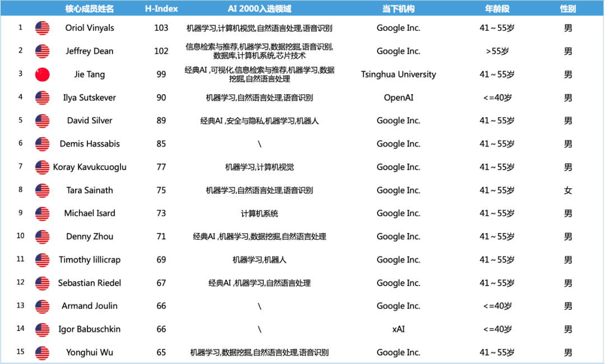Click the 性别 column header
Viewport: 605px width, 364px height.
[568, 8]
